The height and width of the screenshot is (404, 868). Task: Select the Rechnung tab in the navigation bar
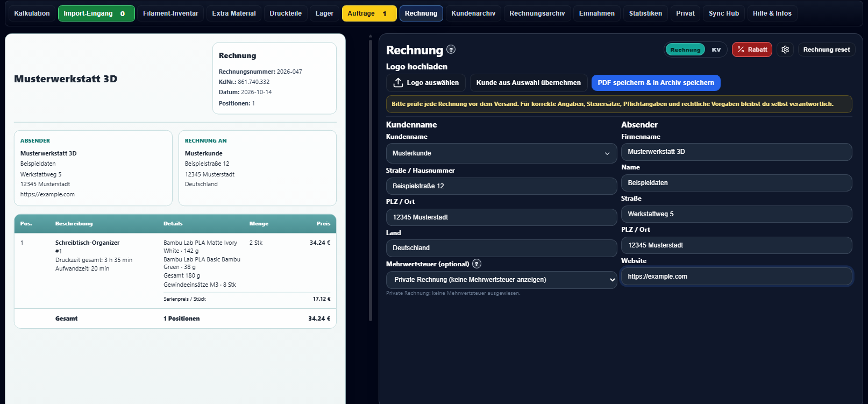point(421,13)
